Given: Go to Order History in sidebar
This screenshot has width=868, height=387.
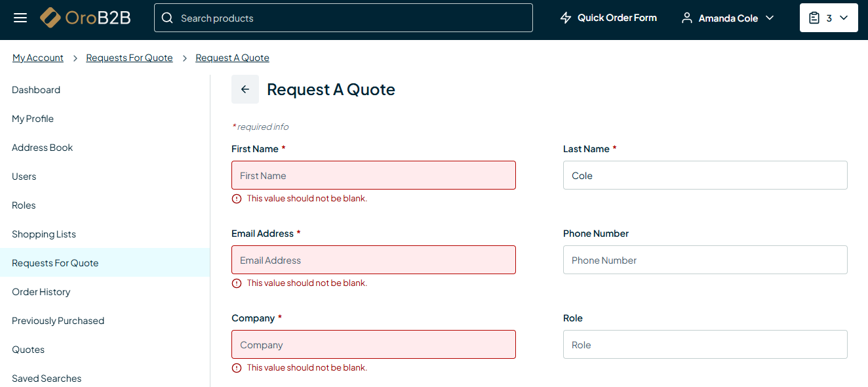Looking at the screenshot, I should click(41, 292).
